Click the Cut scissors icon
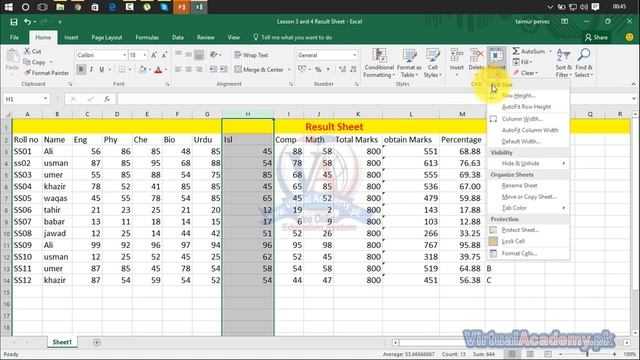640x360 pixels. tap(27, 51)
